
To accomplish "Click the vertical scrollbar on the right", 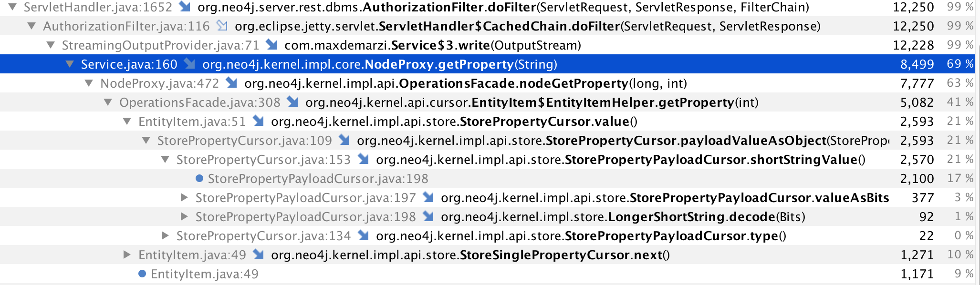I will [978, 143].
